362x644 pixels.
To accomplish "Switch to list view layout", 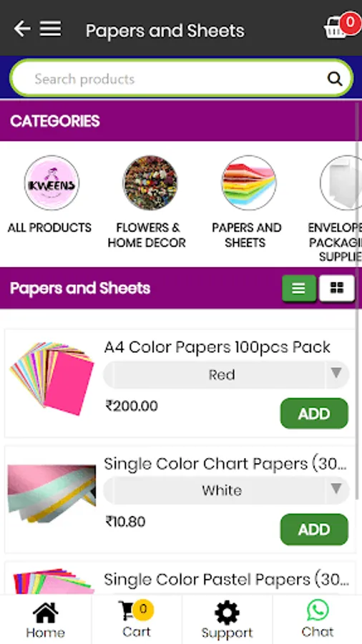I will (x=299, y=288).
